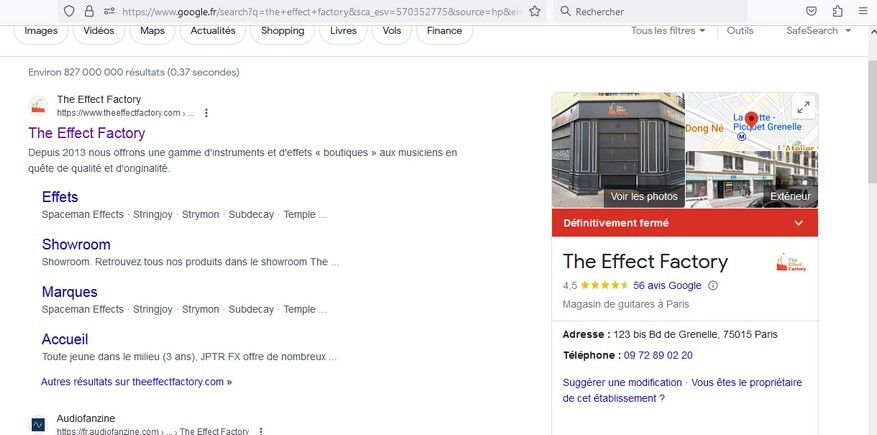
Task: Click the Environ 827 000 000 résultats text
Action: [x=134, y=72]
